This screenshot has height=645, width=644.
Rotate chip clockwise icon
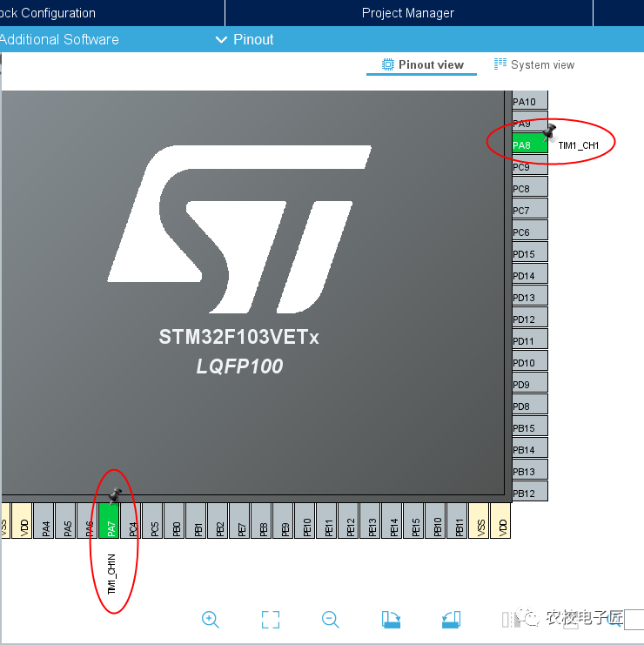click(x=391, y=620)
